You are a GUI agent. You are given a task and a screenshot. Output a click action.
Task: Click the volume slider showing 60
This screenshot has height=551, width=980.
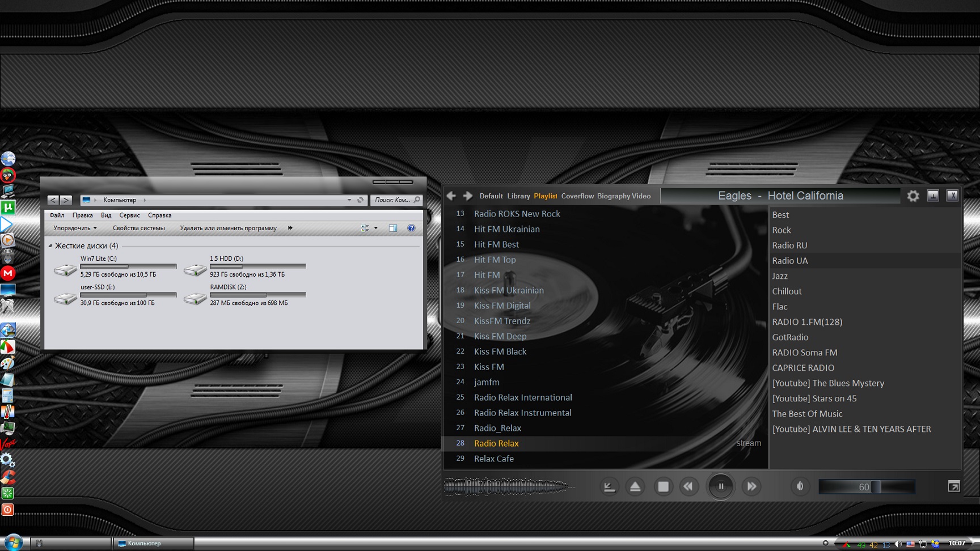point(866,487)
